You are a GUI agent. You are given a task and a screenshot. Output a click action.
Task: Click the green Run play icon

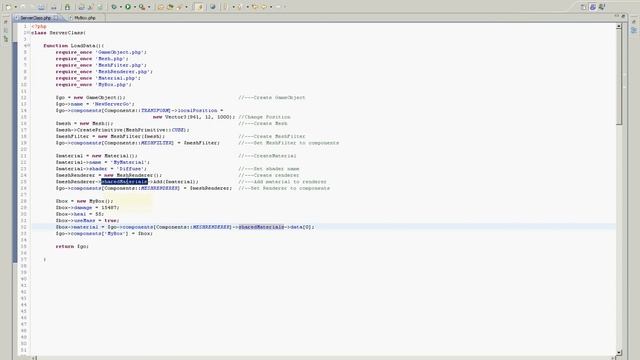pos(128,7)
